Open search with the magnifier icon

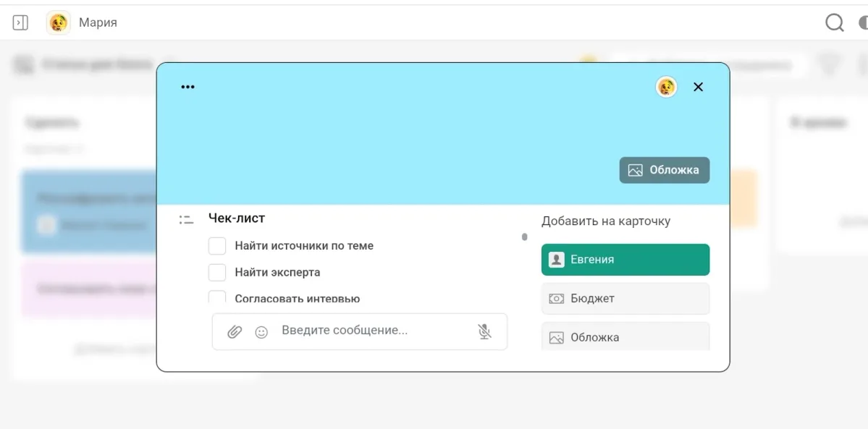835,23
